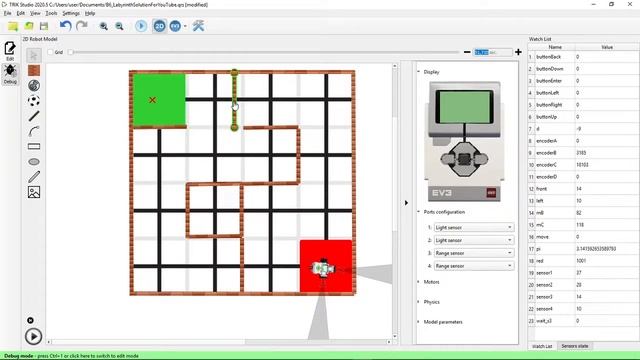The height and width of the screenshot is (360, 640).
Task: Switch to Debug mode in the sidebar
Action: pyautogui.click(x=10, y=74)
